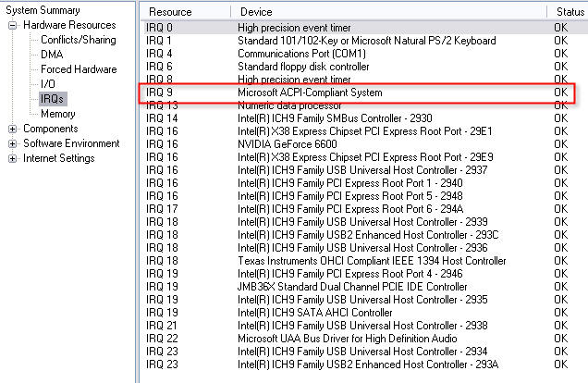Open the Forced Hardware category

[76, 69]
